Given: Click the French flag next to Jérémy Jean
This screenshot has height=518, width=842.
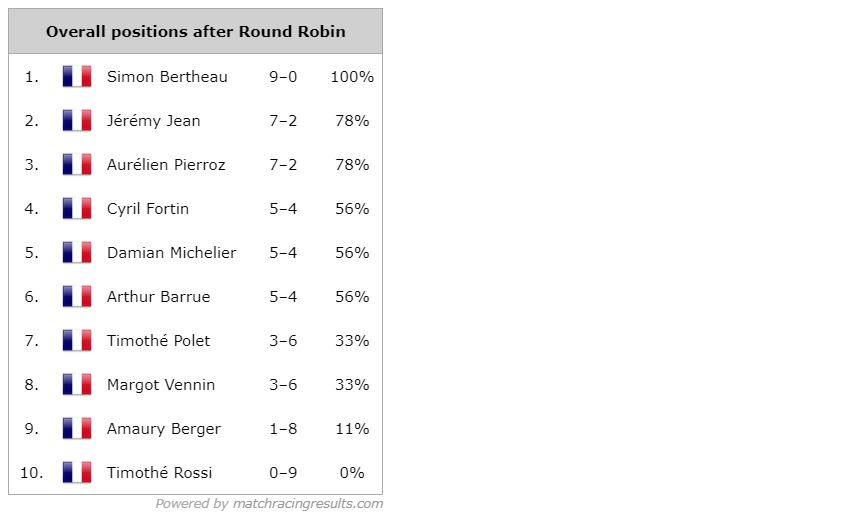Looking at the screenshot, I should click(77, 120).
